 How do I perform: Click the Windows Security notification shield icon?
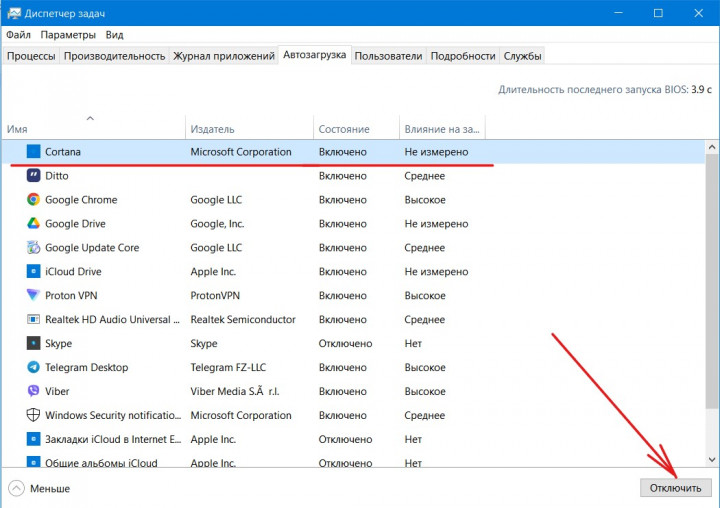click(33, 416)
